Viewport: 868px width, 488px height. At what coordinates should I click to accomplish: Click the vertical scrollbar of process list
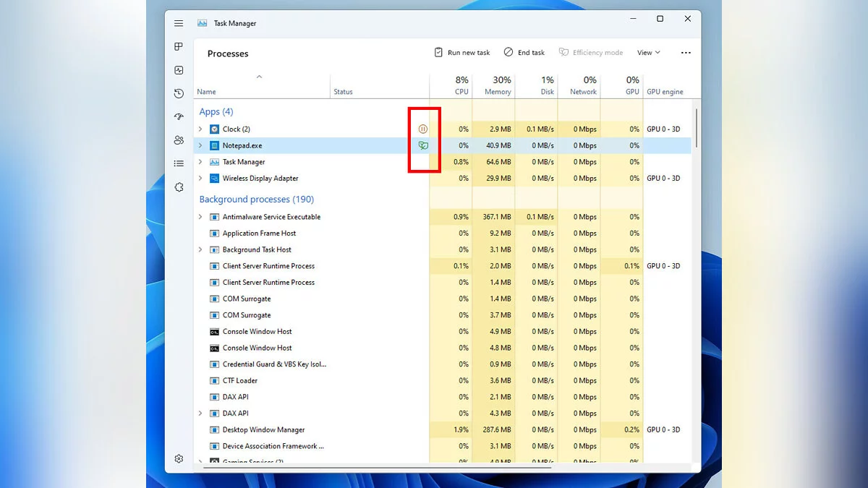click(696, 128)
